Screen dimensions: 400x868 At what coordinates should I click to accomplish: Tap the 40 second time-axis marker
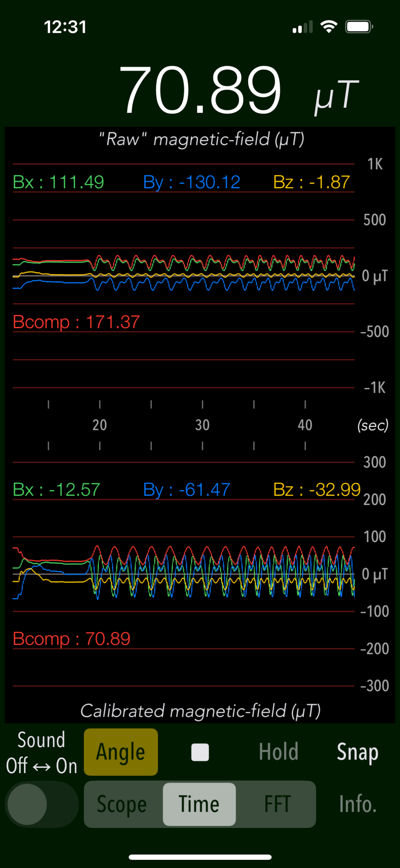click(305, 425)
